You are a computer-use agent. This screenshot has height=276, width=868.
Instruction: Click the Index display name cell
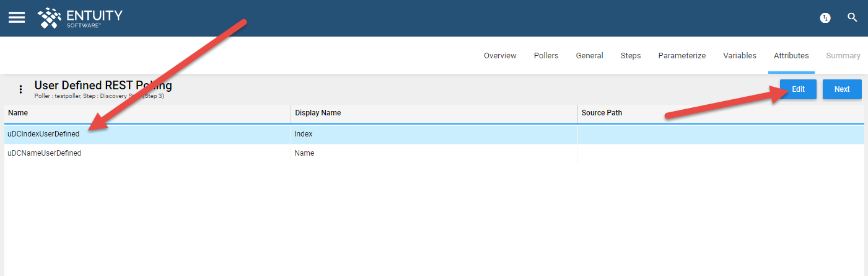click(x=434, y=134)
